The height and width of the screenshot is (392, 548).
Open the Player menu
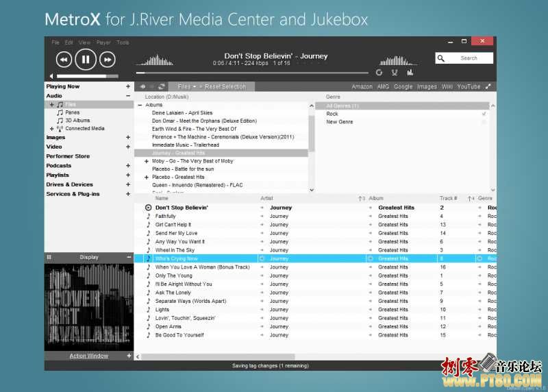[103, 42]
